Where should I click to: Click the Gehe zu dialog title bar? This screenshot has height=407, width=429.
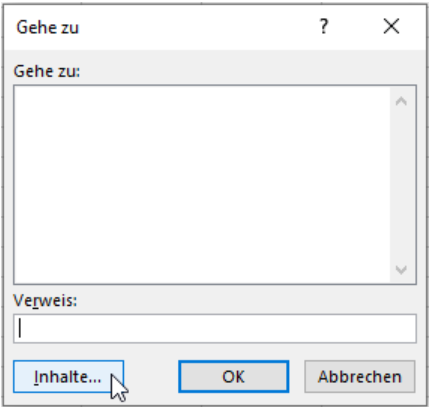pyautogui.click(x=160, y=27)
